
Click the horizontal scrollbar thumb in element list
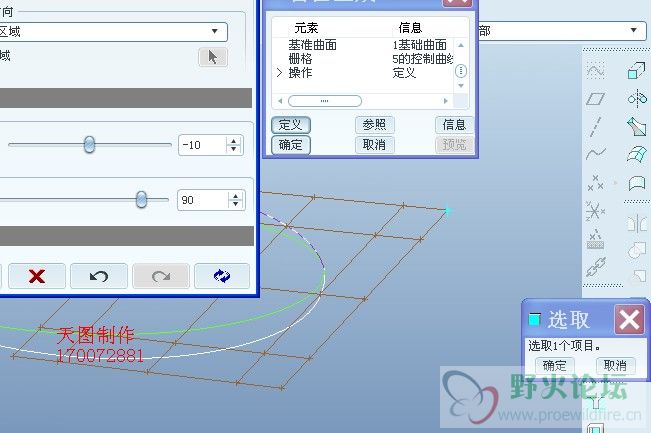click(325, 101)
